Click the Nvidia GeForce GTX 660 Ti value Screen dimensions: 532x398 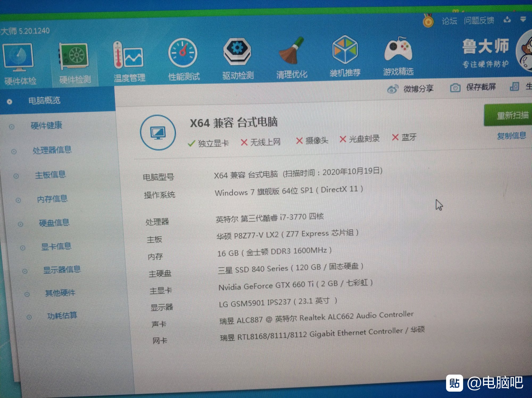296,285
